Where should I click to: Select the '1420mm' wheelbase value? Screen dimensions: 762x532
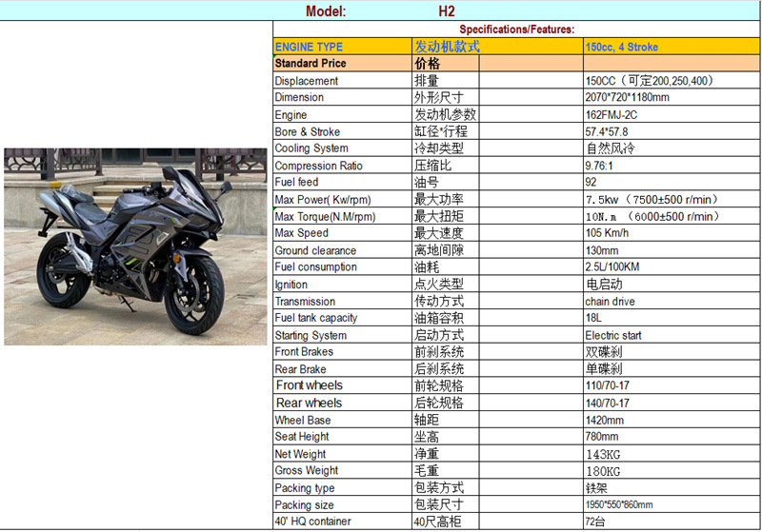(604, 421)
